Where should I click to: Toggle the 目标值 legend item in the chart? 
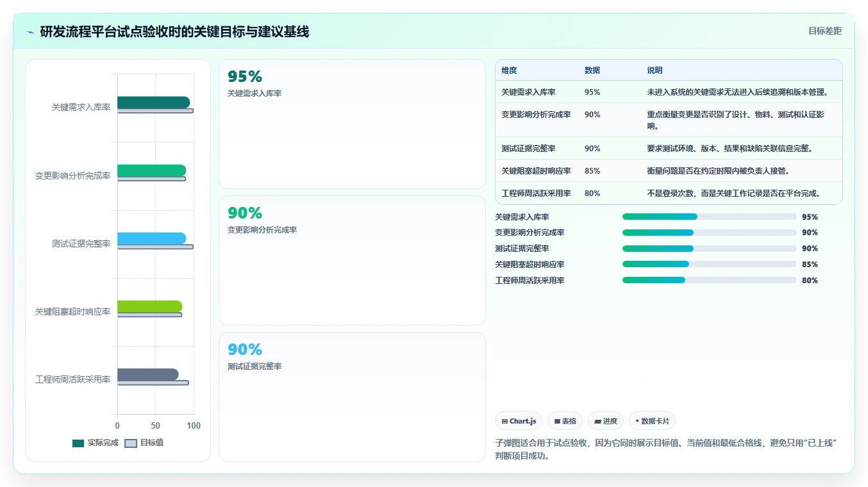click(144, 443)
